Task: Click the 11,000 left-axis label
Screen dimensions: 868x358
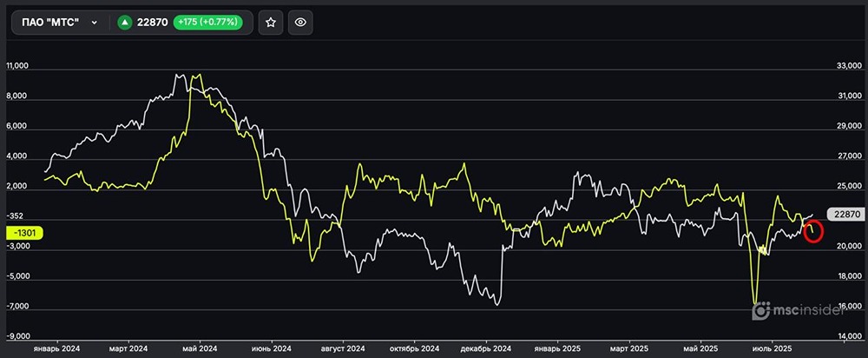Action: (18, 66)
